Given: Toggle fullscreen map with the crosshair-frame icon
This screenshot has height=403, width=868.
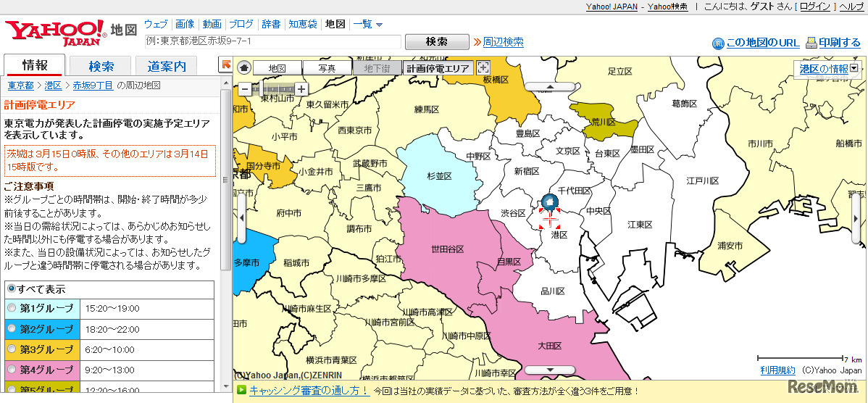Looking at the screenshot, I should pos(483,67).
